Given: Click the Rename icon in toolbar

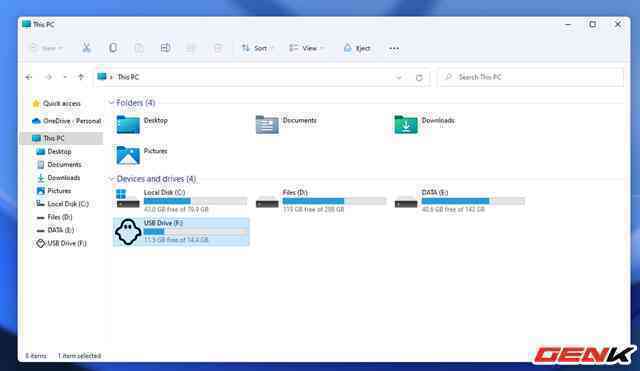Looking at the screenshot, I should [x=165, y=48].
